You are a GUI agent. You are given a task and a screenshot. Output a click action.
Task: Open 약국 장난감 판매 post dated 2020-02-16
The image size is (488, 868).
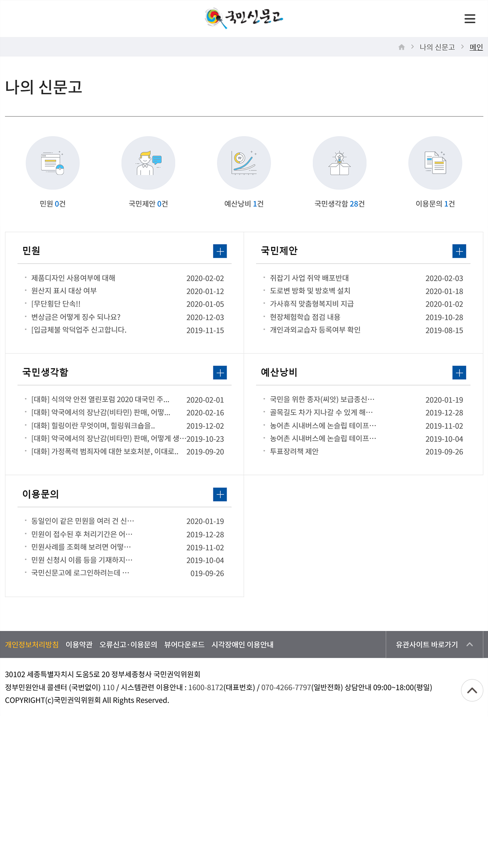pyautogui.click(x=101, y=412)
